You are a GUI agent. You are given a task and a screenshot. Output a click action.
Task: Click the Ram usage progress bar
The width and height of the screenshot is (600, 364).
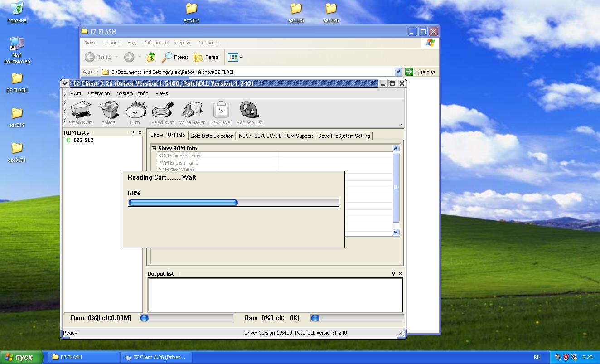(357, 318)
